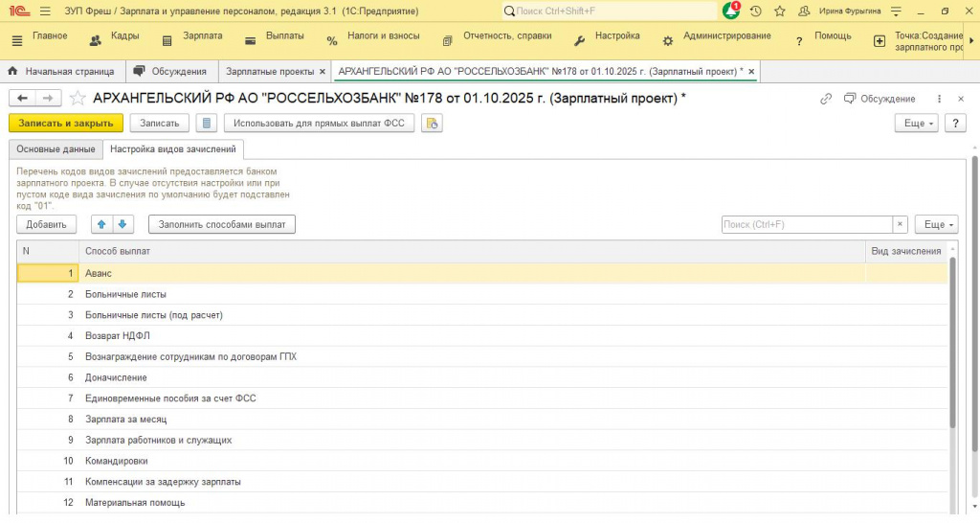Viewport: 980px width, 523px height.
Task: Focus the table Поиск (Ctrl+F) field
Action: point(807,224)
